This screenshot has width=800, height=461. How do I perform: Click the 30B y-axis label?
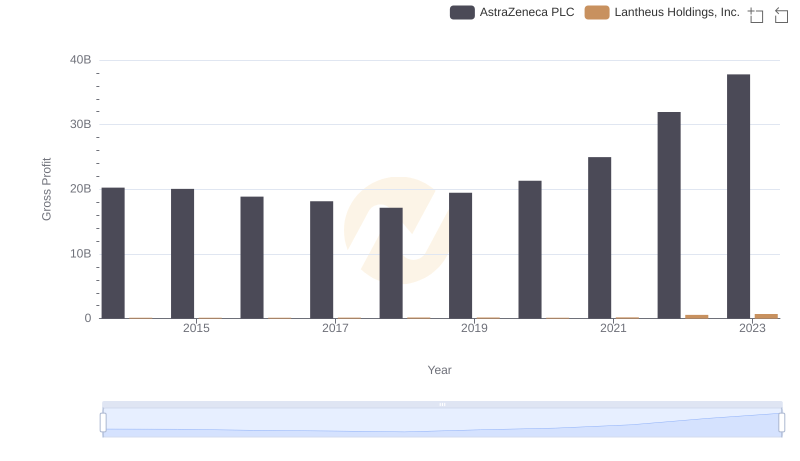[81, 124]
